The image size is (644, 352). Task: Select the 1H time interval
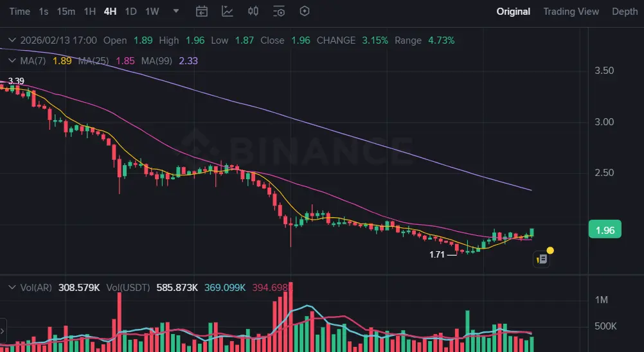[x=89, y=12]
